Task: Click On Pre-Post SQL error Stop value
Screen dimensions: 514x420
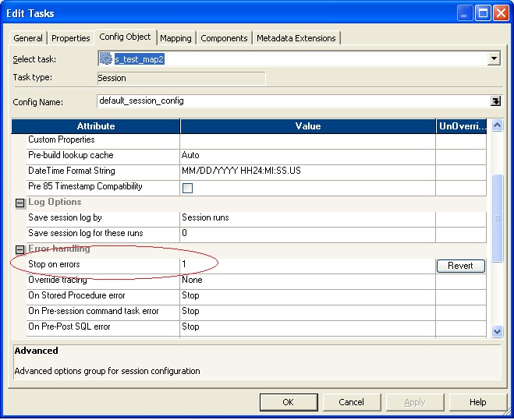Action: tap(308, 326)
